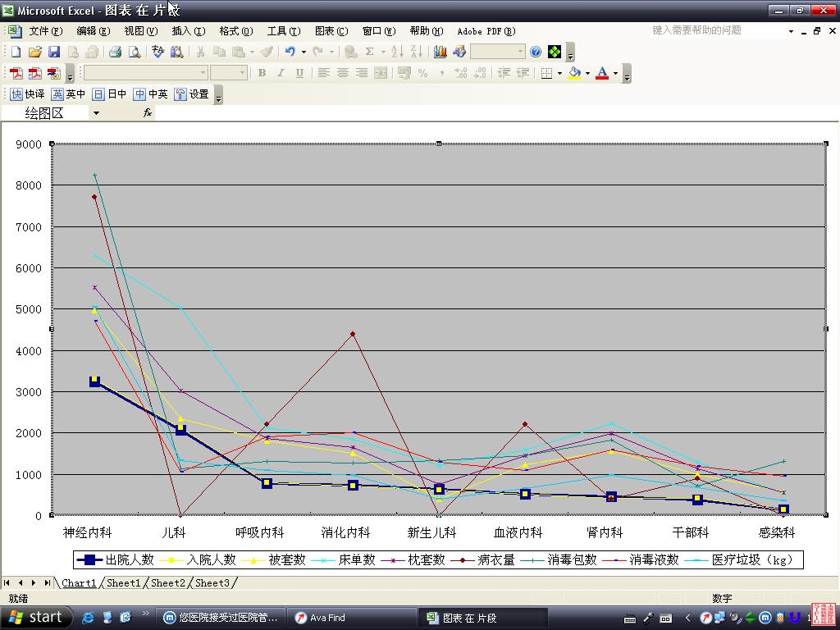Click the 快译 translation button
Image resolution: width=840 pixels, height=630 pixels.
(x=27, y=94)
